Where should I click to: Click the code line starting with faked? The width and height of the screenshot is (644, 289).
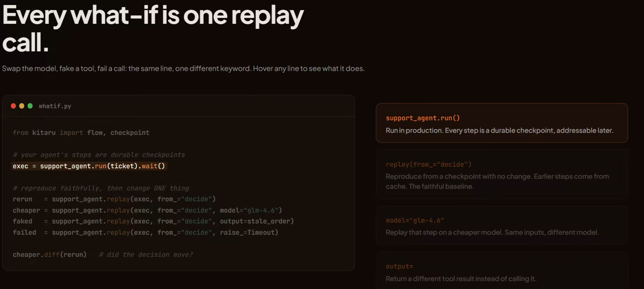153,221
